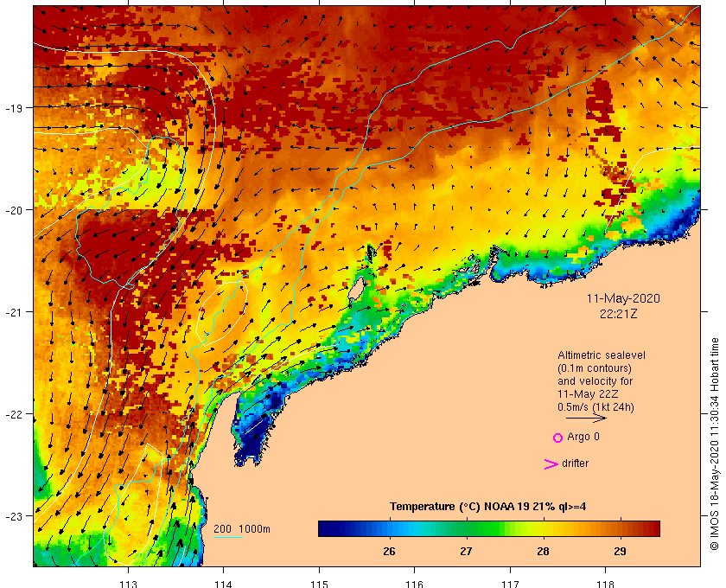
Task: Click the 0.5m/s velocity scale arrow
Action: coord(586,418)
